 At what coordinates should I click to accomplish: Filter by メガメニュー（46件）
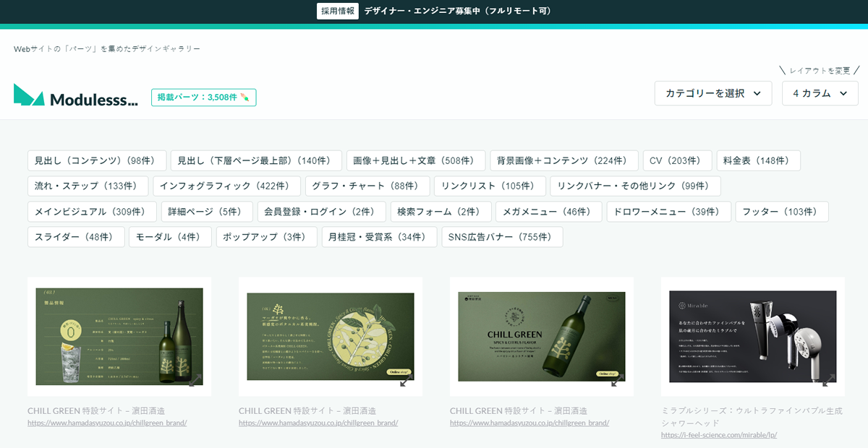548,212
